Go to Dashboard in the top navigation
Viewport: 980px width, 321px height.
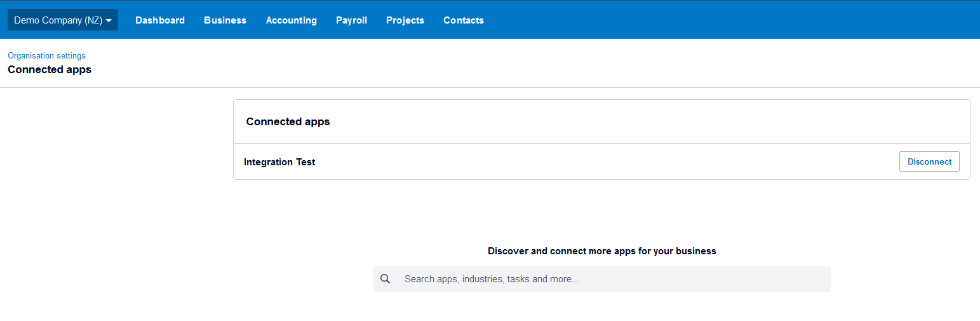click(x=160, y=20)
